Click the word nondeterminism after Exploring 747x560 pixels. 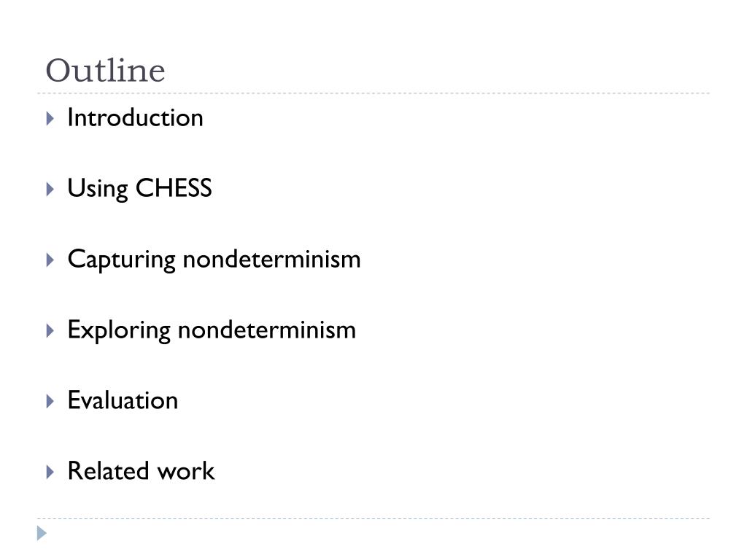click(x=267, y=330)
